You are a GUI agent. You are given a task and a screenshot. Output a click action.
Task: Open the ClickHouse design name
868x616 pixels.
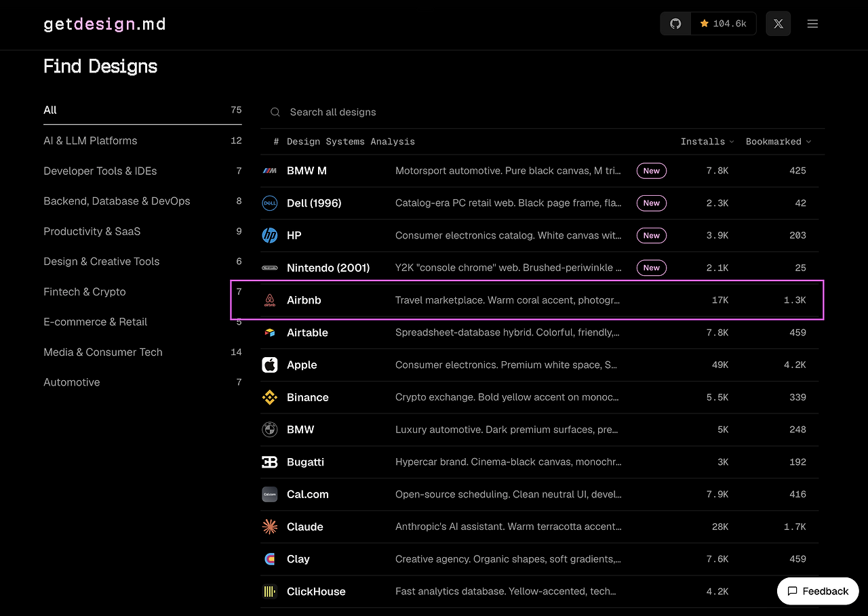[316, 592]
